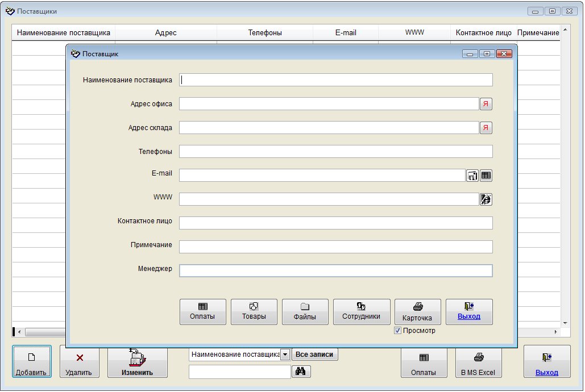
Task: Open the e-mail list table icon
Action: click(x=486, y=176)
